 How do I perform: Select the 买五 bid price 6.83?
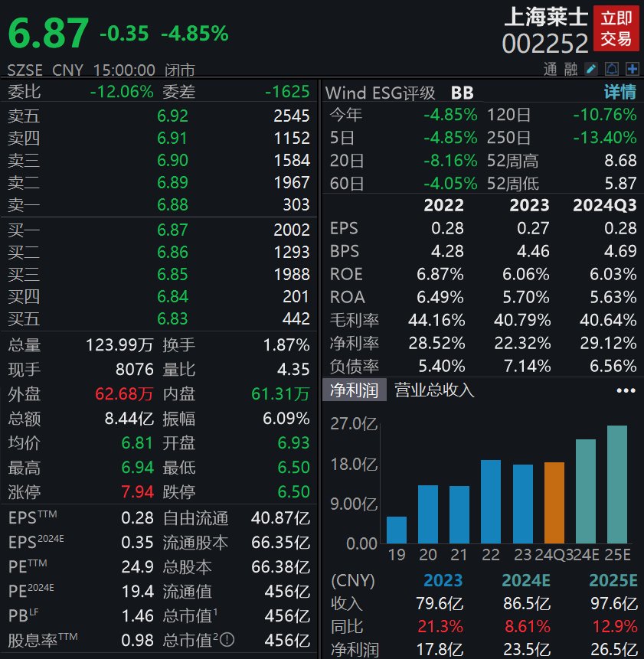pyautogui.click(x=172, y=318)
